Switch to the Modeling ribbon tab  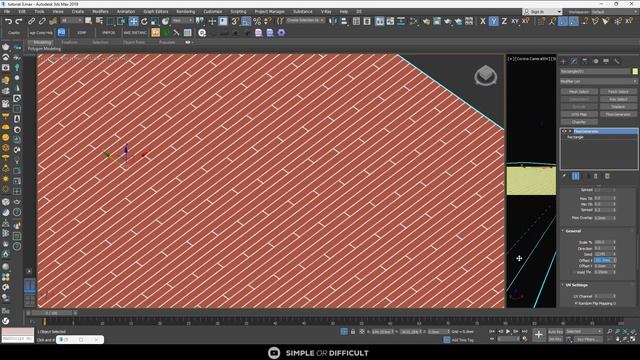click(x=42, y=42)
